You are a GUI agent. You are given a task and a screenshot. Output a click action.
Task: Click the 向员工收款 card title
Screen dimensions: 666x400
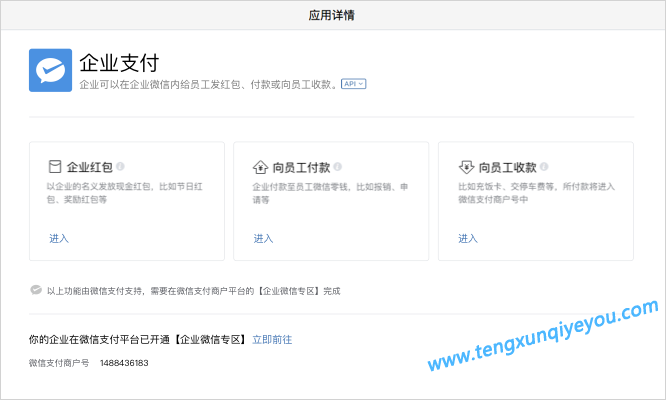pyautogui.click(x=508, y=167)
